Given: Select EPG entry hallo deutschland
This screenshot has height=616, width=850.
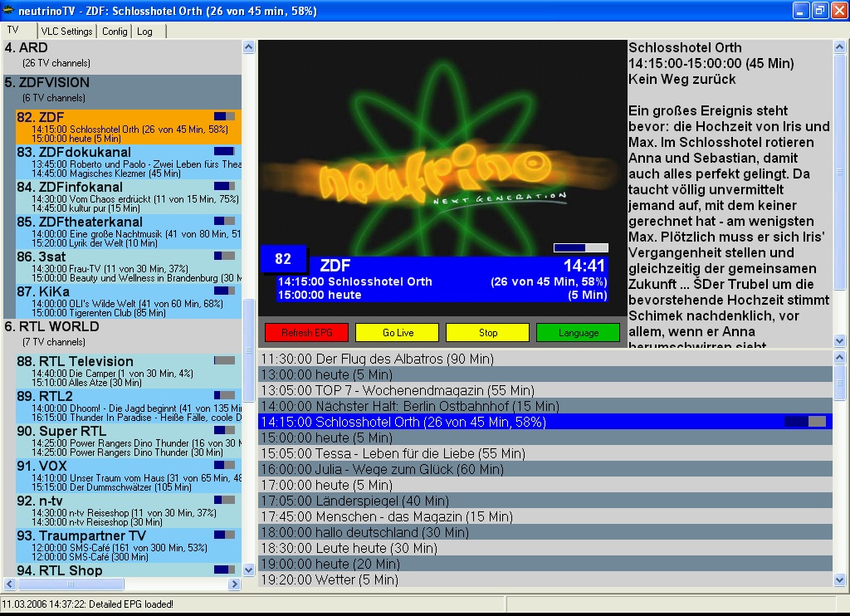Looking at the screenshot, I should pyautogui.click(x=545, y=532).
